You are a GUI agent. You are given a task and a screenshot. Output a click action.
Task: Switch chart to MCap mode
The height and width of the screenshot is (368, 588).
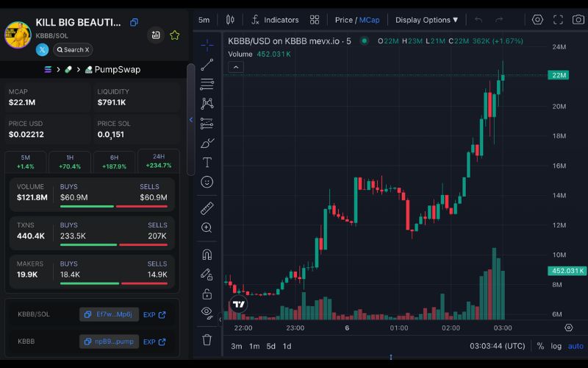[370, 20]
